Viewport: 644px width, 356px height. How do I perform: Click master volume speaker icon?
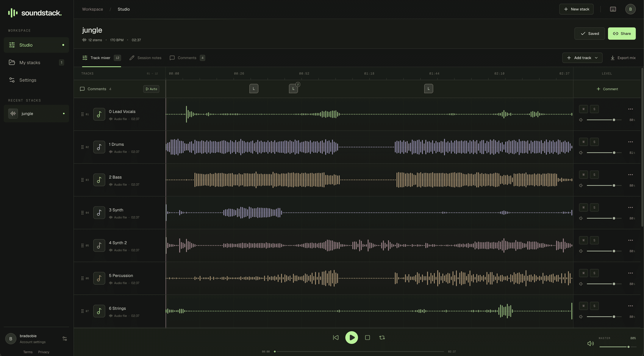(x=590, y=344)
